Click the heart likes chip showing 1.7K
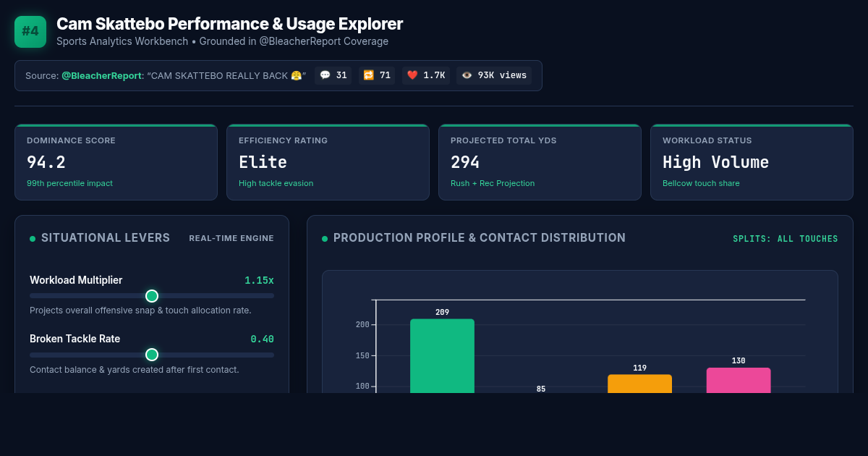Image resolution: width=868 pixels, height=456 pixels. [426, 75]
